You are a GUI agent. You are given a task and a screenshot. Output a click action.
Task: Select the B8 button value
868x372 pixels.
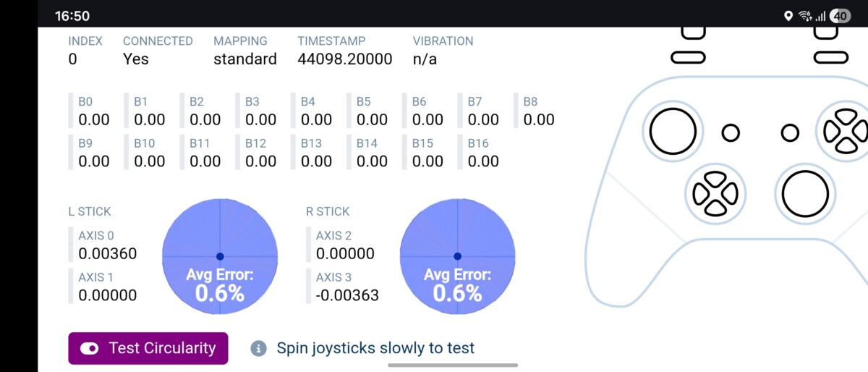[x=538, y=119]
